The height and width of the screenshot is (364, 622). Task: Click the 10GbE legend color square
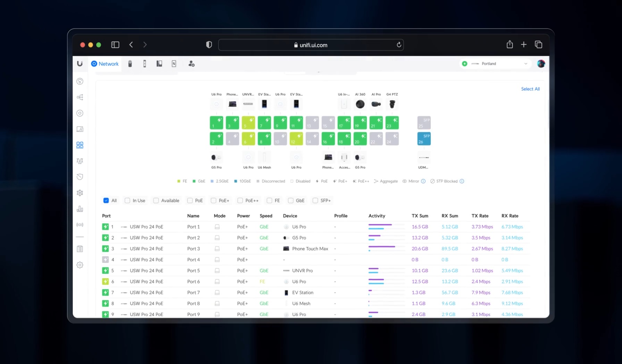click(236, 181)
